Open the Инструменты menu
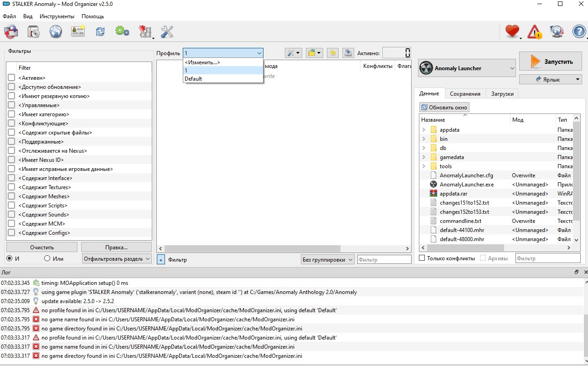This screenshot has width=588, height=366. click(57, 16)
